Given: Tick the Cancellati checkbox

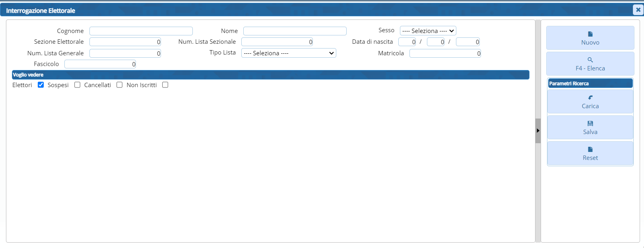Looking at the screenshot, I should (119, 85).
